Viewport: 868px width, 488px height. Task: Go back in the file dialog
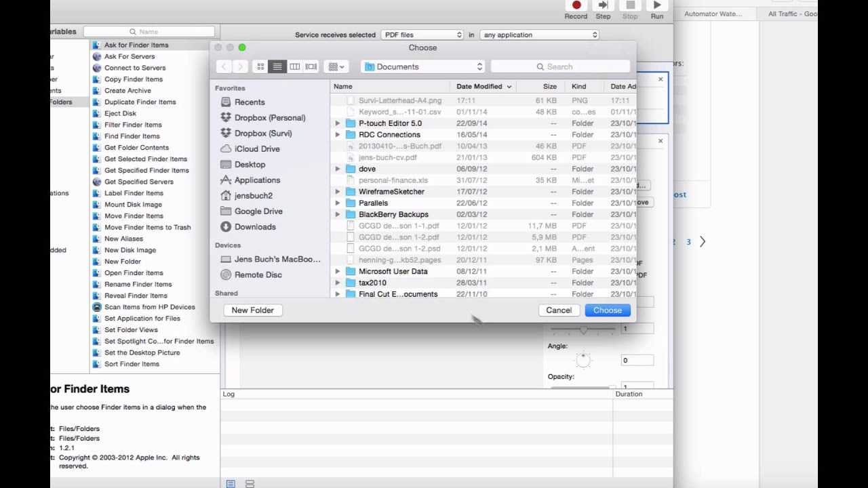[224, 66]
